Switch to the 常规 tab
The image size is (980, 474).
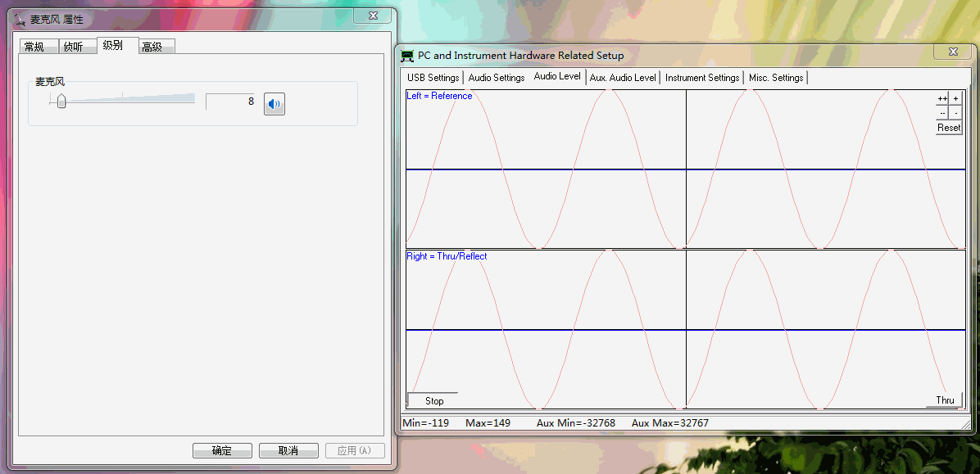[39, 46]
